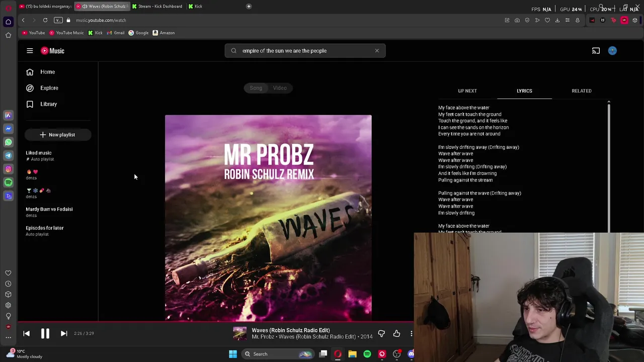
Task: Click the small album thumbnail in the player bar
Action: 240,333
